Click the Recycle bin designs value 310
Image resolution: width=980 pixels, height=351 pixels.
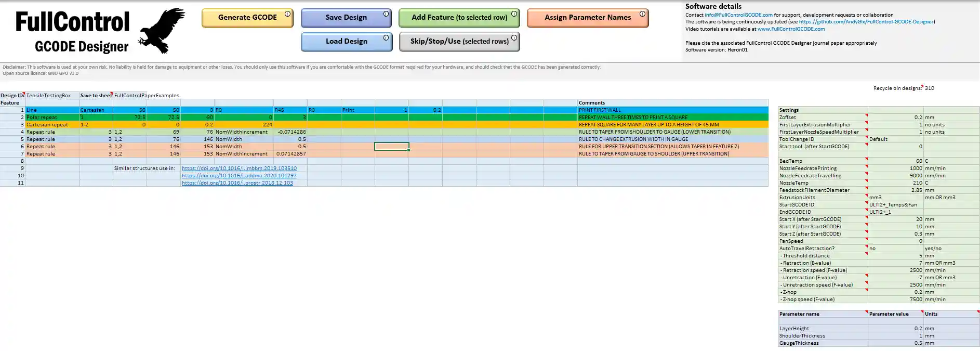coord(930,88)
